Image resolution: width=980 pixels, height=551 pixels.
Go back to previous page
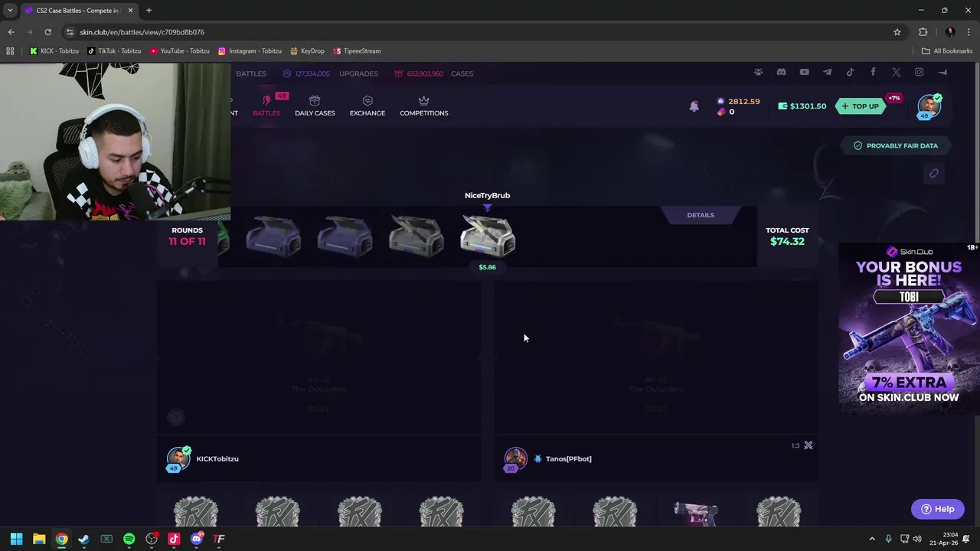point(11,32)
